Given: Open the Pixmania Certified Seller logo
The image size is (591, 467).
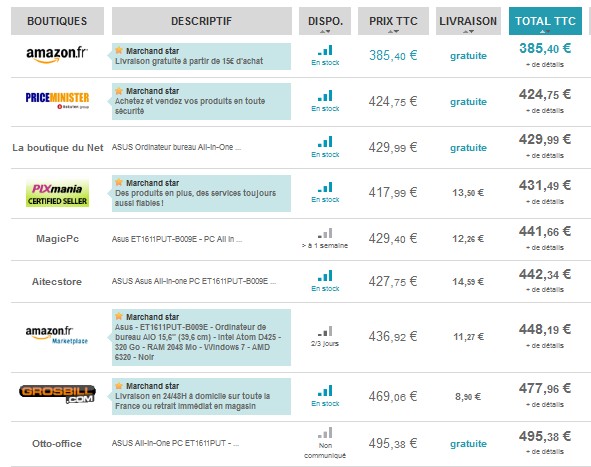Looking at the screenshot, I should [57, 194].
